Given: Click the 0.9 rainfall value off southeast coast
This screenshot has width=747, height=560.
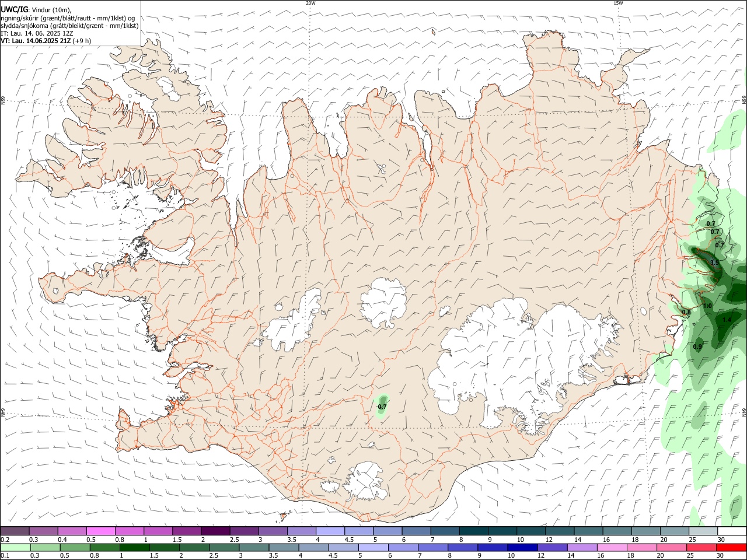Looking at the screenshot, I should (x=697, y=346).
